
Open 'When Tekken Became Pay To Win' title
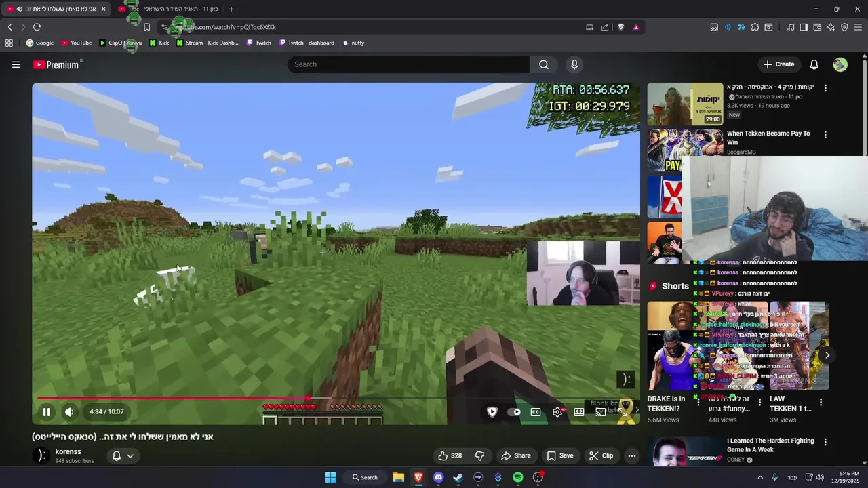(768, 138)
